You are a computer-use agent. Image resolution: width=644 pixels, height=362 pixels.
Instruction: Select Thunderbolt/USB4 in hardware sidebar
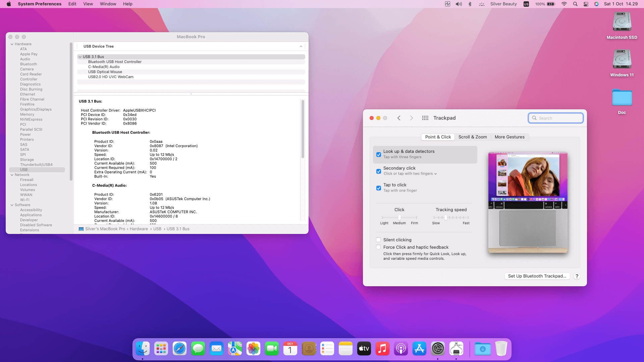click(x=36, y=165)
